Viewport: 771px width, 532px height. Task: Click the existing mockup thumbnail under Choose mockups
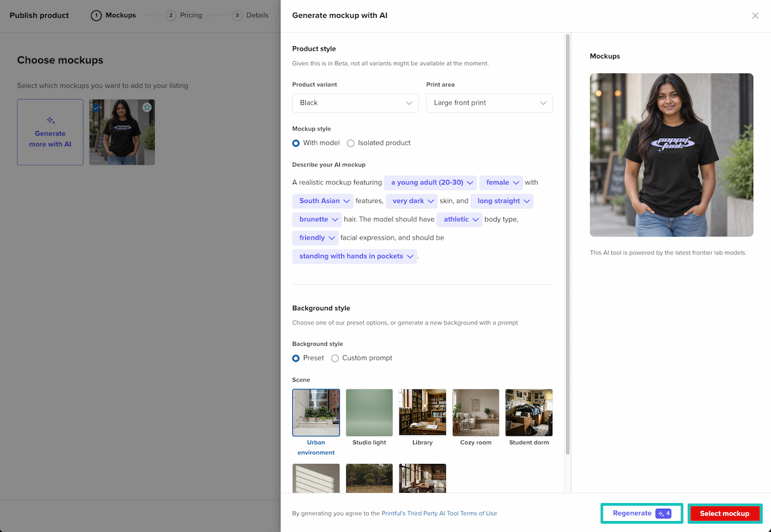tap(122, 132)
